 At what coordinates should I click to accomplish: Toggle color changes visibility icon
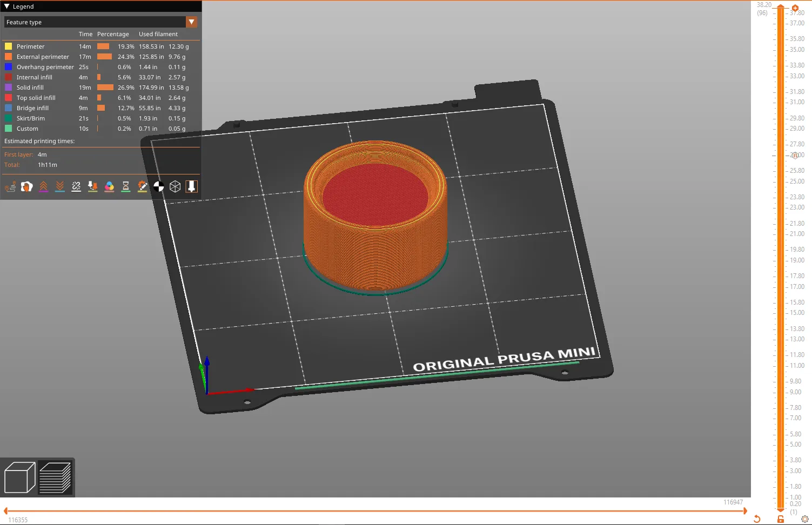tap(109, 187)
